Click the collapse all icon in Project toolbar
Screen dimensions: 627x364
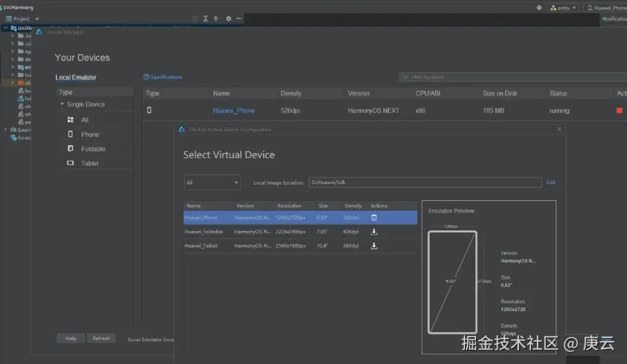[216, 19]
